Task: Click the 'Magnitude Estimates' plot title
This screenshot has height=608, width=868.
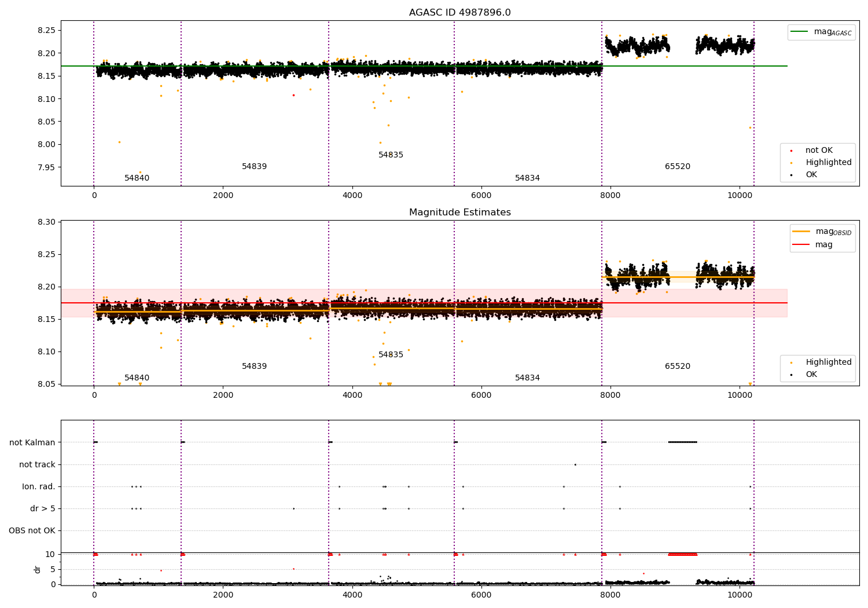Action: (x=459, y=213)
